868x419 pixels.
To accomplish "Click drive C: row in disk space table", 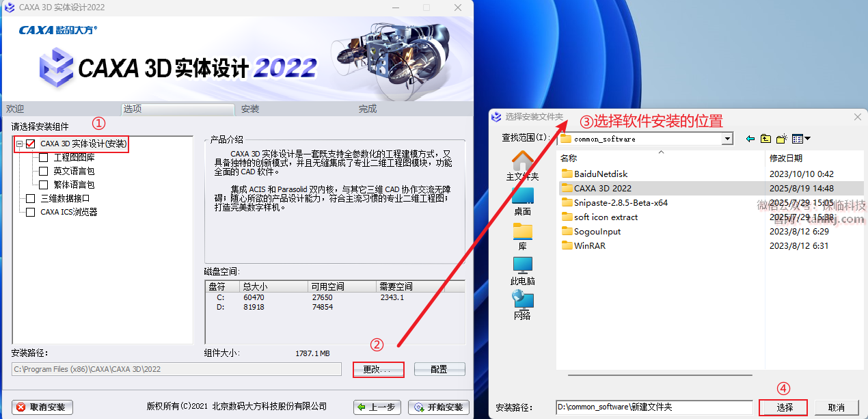I will click(x=335, y=297).
